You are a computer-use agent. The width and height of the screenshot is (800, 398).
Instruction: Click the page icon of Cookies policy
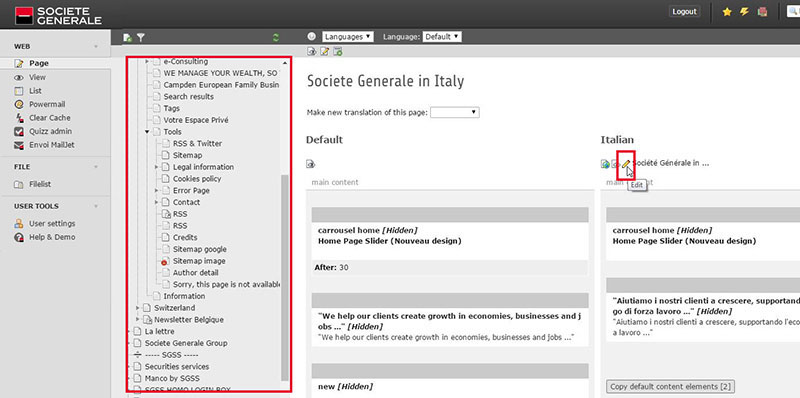click(x=165, y=179)
